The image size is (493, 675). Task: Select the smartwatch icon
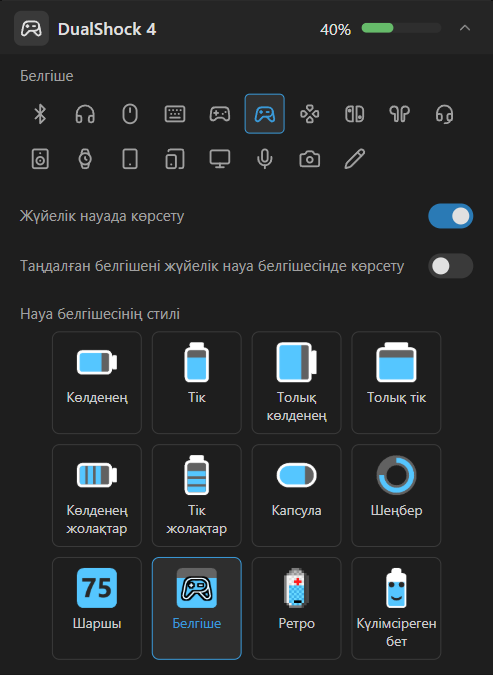click(85, 159)
